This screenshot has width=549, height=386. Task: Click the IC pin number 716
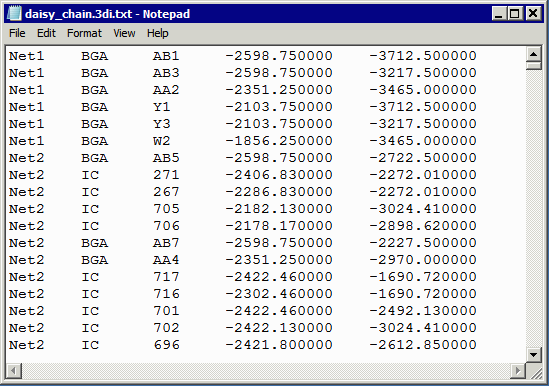(166, 294)
